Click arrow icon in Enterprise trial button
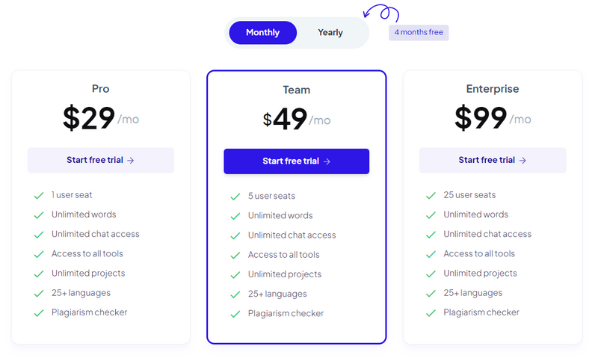Image resolution: width=598 pixels, height=364 pixels. (523, 161)
